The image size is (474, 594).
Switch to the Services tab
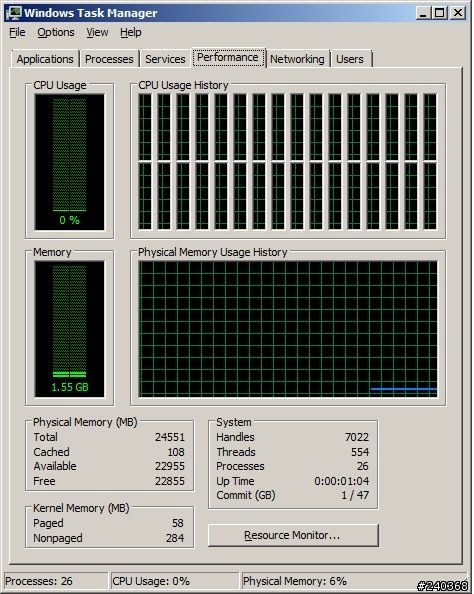point(165,59)
